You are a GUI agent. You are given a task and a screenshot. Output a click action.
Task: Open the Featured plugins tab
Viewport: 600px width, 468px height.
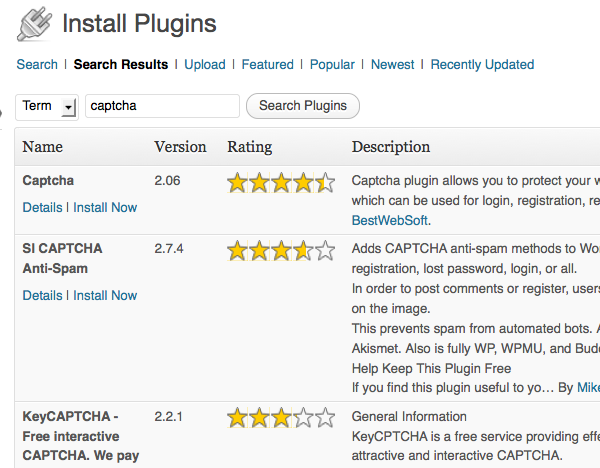point(268,64)
